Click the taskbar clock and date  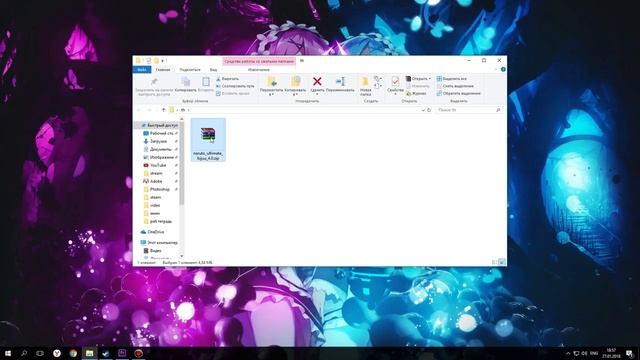(611, 353)
